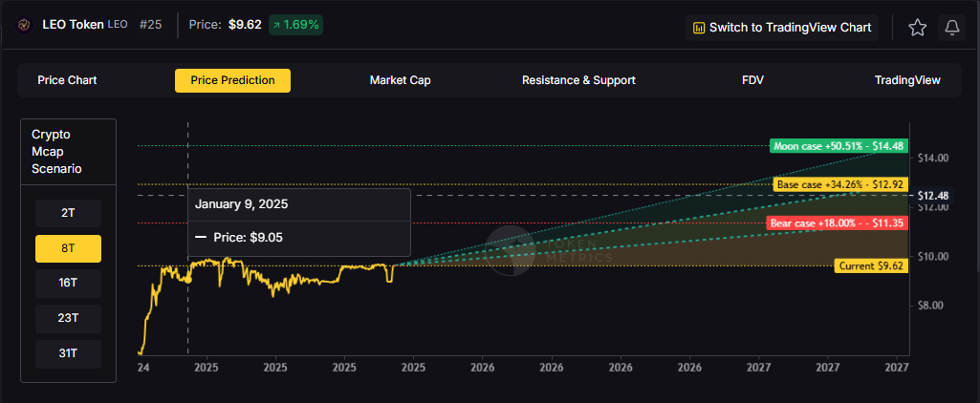This screenshot has width=980, height=403.
Task: Open the Price Chart tab
Action: pos(67,80)
